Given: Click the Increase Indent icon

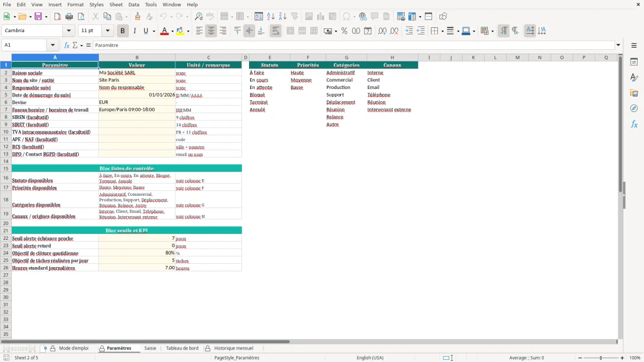Looking at the screenshot, I should [x=409, y=31].
